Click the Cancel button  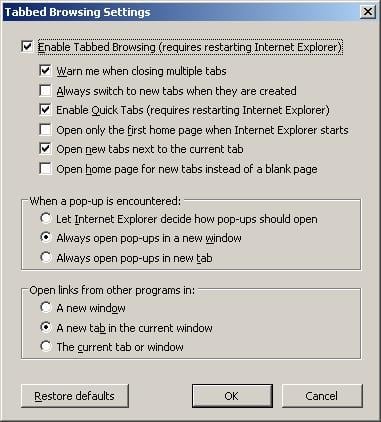[322, 396]
